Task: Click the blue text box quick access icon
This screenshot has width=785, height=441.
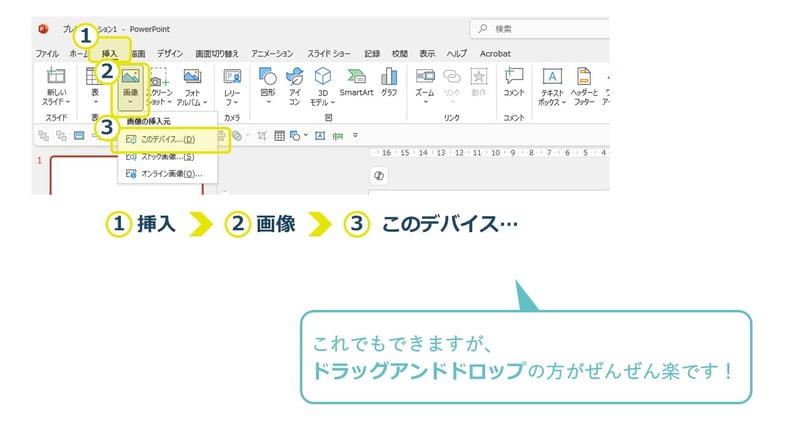Action: click(320, 136)
